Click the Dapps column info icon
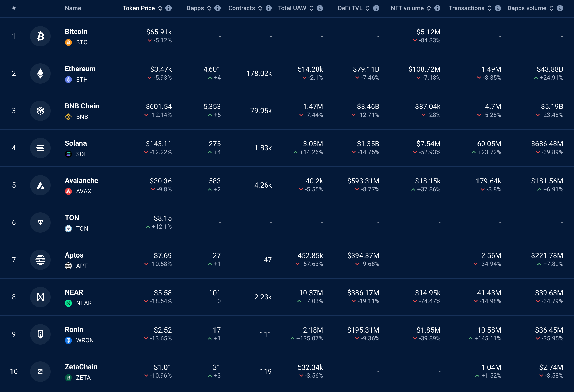This screenshot has width=574, height=392. 218,8
